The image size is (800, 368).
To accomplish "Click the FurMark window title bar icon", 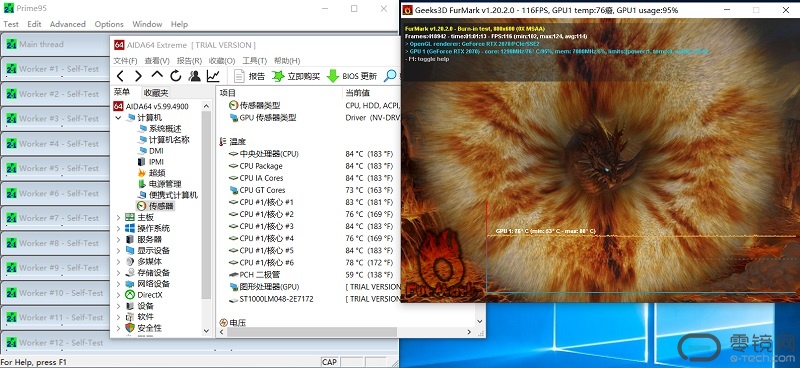I will 408,10.
